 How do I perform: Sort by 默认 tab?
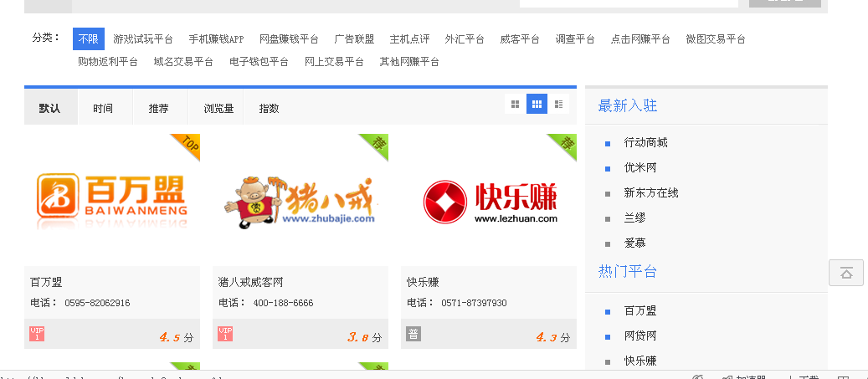(50, 108)
